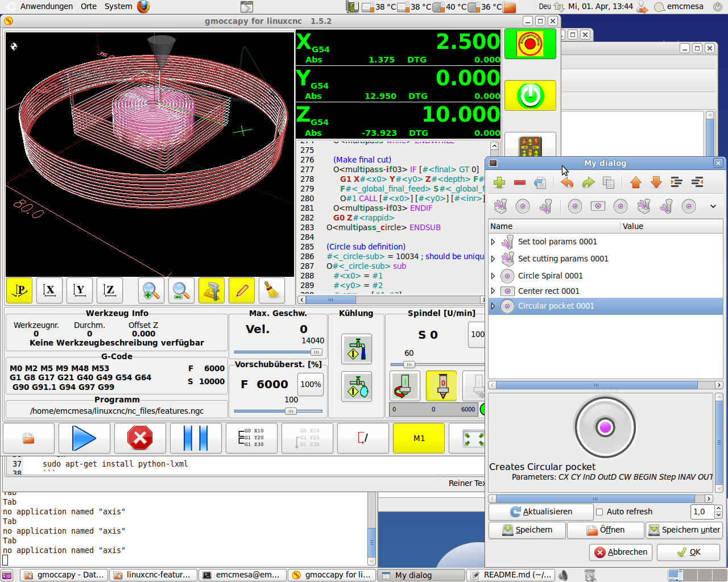Click the pencil edit icon
The image size is (728, 582).
242,290
